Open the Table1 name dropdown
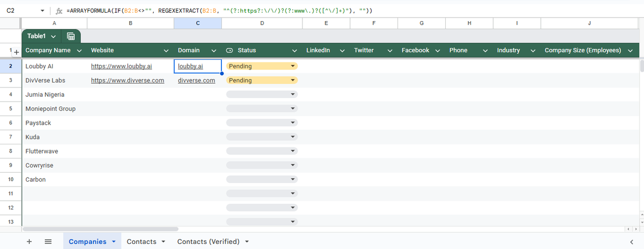 click(x=53, y=36)
